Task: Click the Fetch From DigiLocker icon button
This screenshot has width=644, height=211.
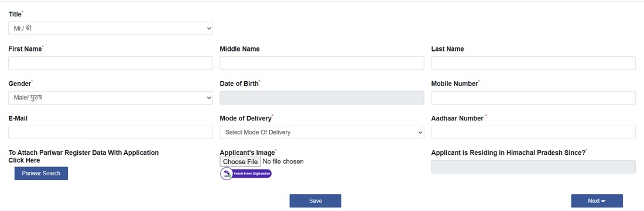Action: 246,174
